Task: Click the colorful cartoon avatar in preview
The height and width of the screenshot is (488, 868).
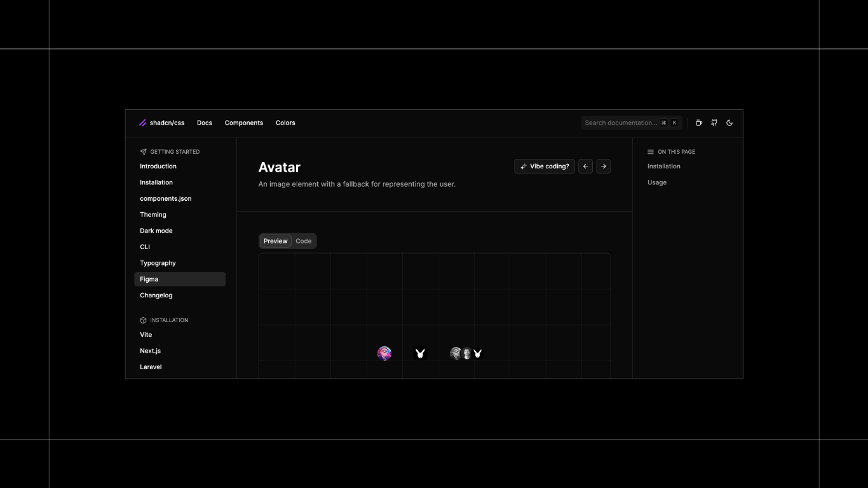Action: click(x=384, y=353)
